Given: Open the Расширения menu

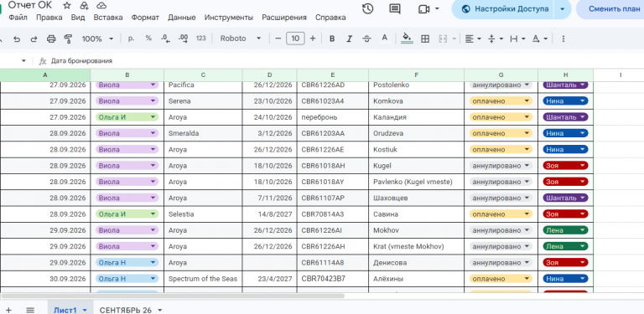Looking at the screenshot, I should (x=284, y=18).
